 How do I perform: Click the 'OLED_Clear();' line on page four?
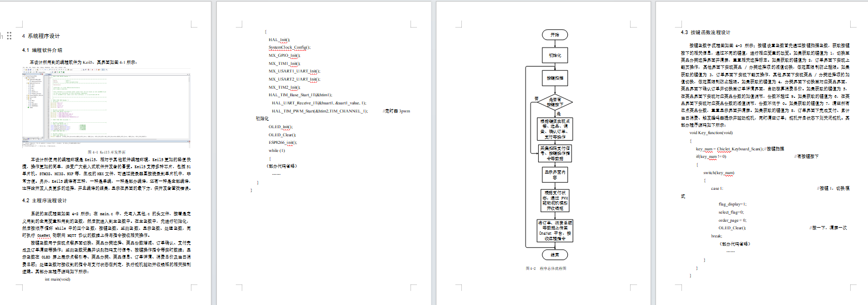[x=732, y=228]
